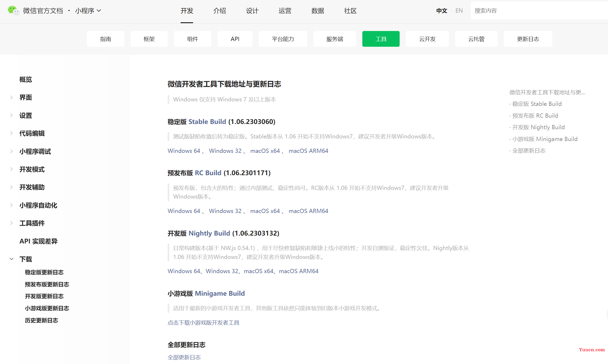The height and width of the screenshot is (364, 608).
Task: Open the 全部更新日志 link under its heading
Action: pos(184,357)
